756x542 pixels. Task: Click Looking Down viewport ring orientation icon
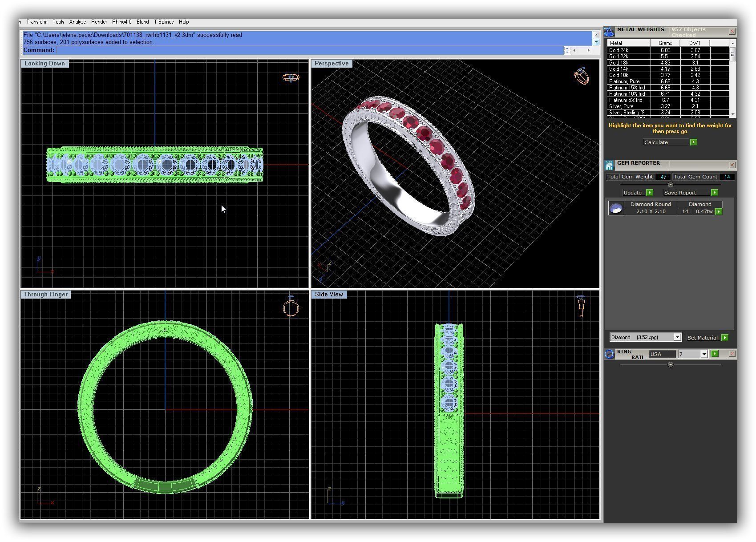(x=291, y=78)
